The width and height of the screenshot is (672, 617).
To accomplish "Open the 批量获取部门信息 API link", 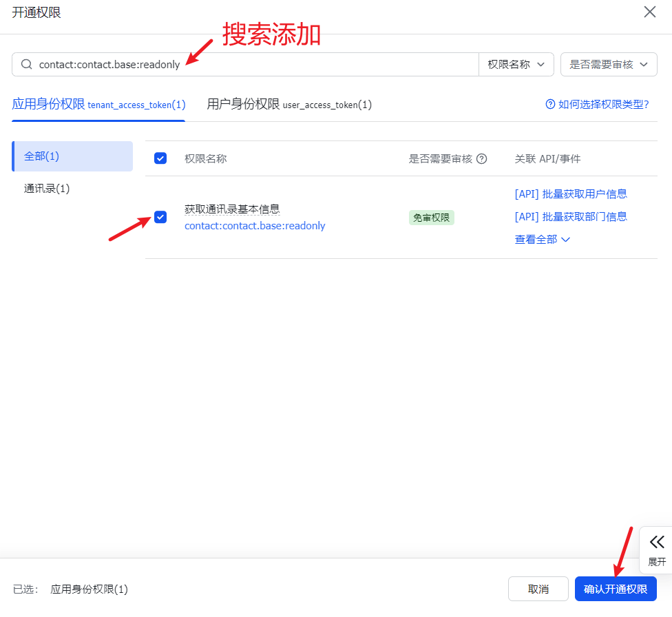I will click(571, 217).
